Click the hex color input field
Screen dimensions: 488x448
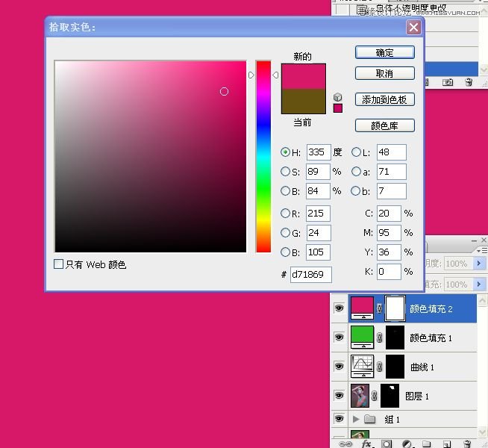(311, 274)
